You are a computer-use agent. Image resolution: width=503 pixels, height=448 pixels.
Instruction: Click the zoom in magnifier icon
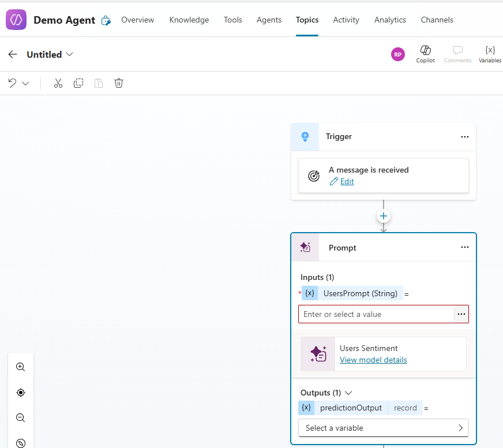click(21, 367)
